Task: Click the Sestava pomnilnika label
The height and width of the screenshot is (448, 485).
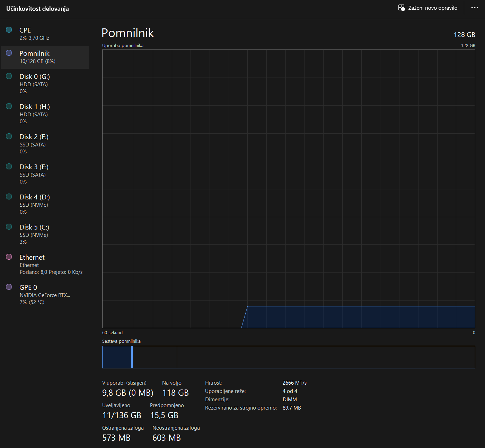Action: 121,341
